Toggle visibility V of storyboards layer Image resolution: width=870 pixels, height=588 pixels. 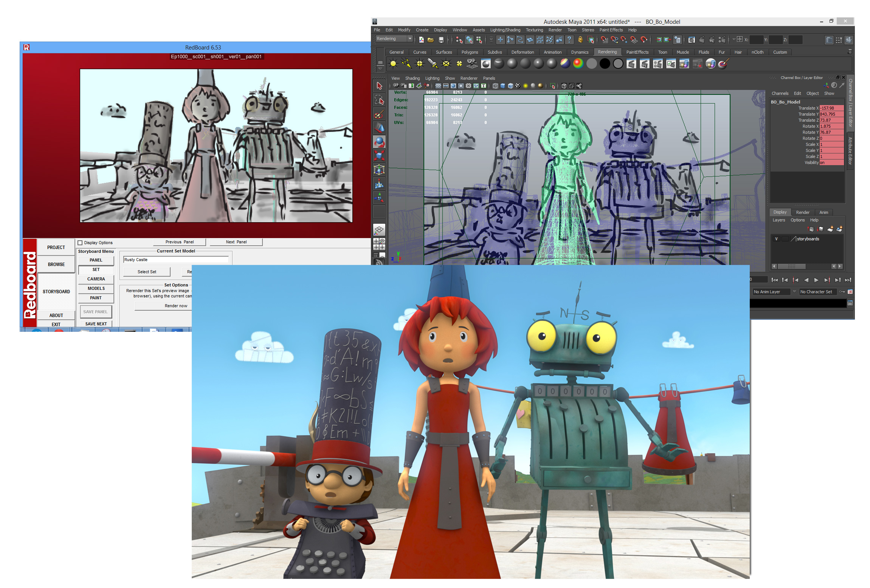[776, 239]
